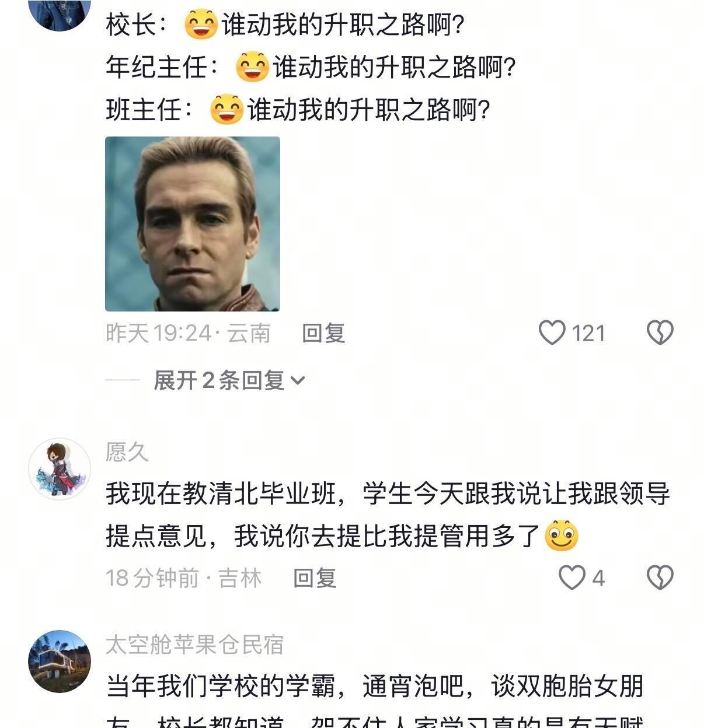Open 愿久's profile avatar
This screenshot has height=728, width=704.
[x=60, y=469]
